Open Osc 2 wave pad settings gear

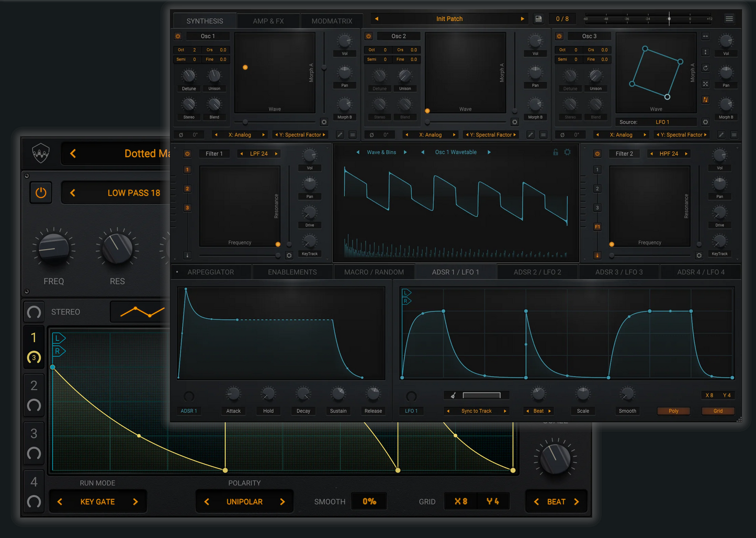point(514,122)
